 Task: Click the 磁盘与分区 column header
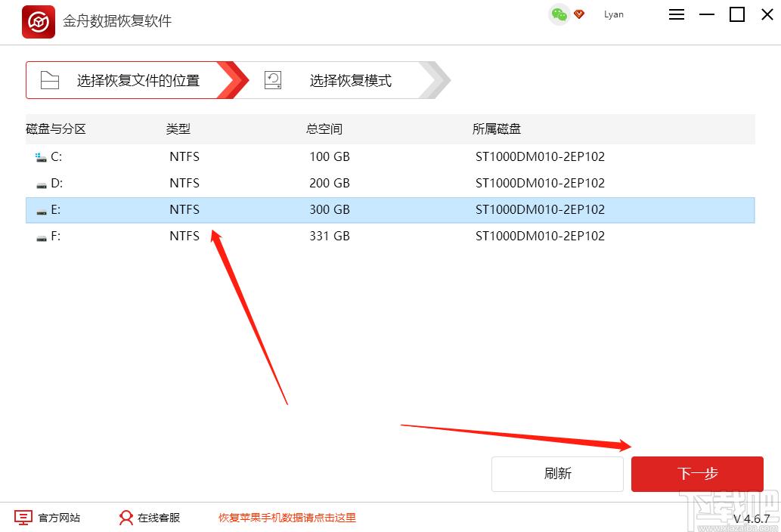coord(56,129)
